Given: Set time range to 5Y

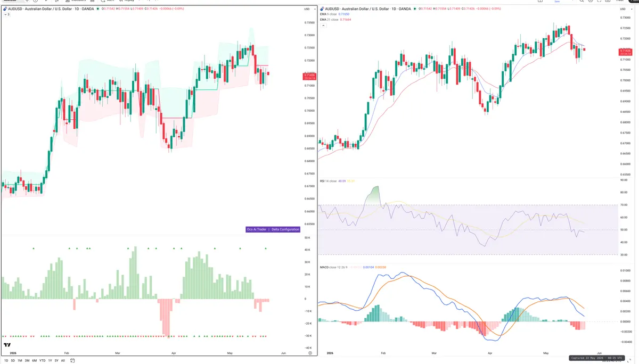Looking at the screenshot, I should [x=56, y=360].
